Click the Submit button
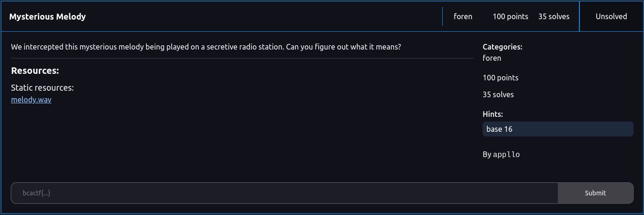Viewport: 644px width, 215px height. pyautogui.click(x=595, y=193)
